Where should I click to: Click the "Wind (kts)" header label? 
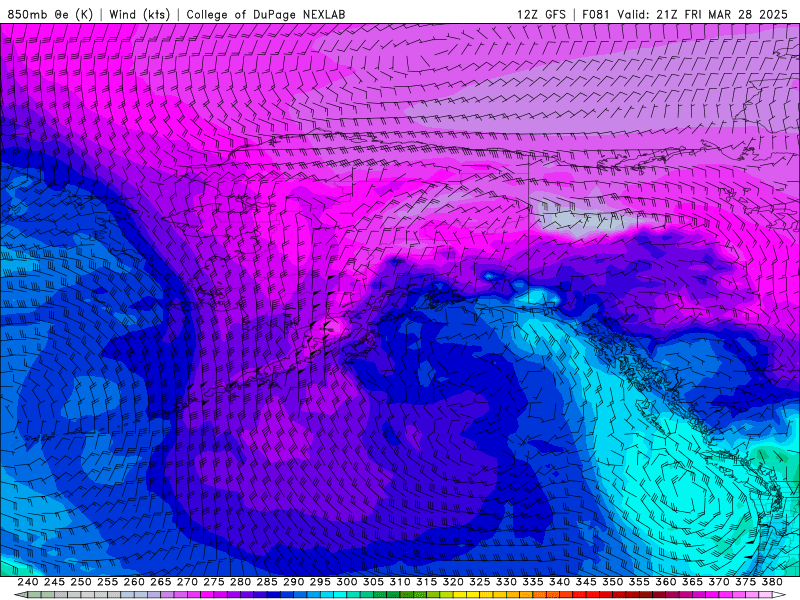pos(139,14)
